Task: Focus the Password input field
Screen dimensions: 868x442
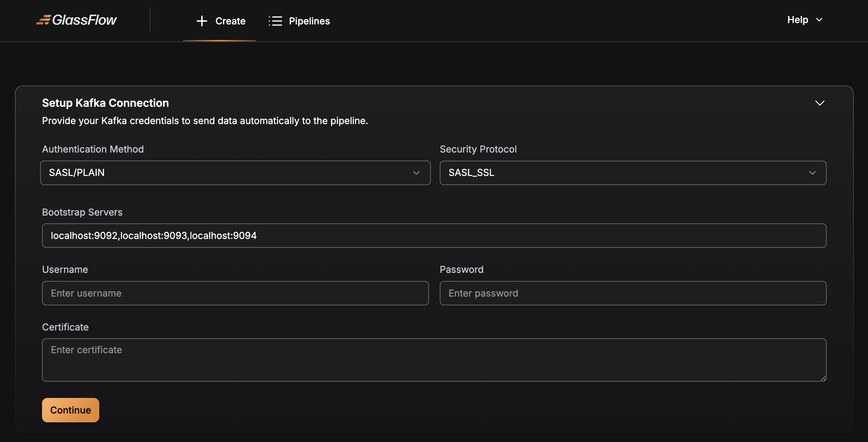Action: point(633,293)
